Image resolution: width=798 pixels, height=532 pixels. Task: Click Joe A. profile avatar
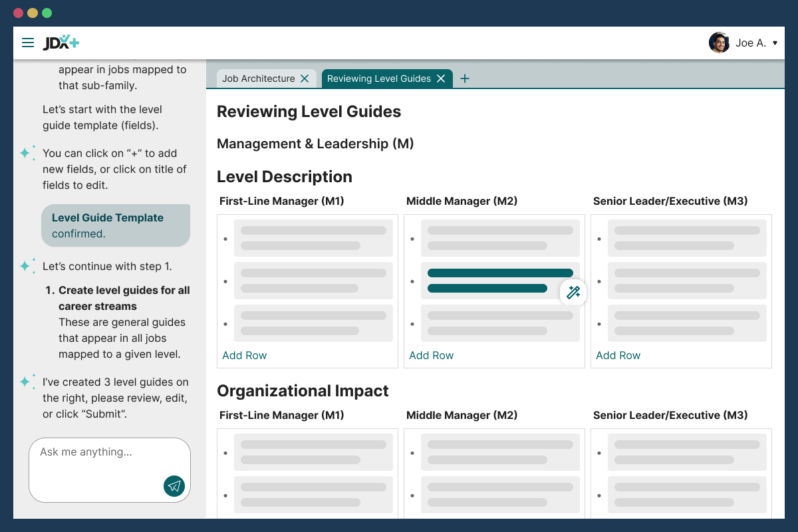click(x=719, y=43)
